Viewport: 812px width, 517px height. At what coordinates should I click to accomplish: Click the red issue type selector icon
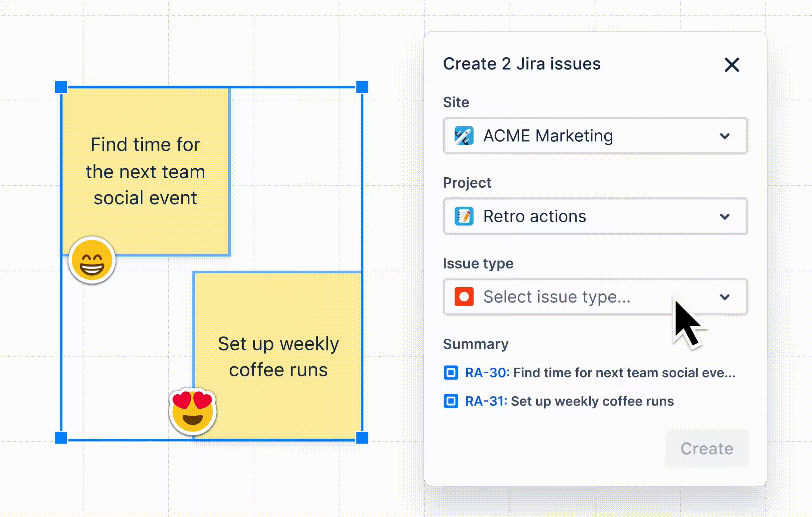coord(464,296)
